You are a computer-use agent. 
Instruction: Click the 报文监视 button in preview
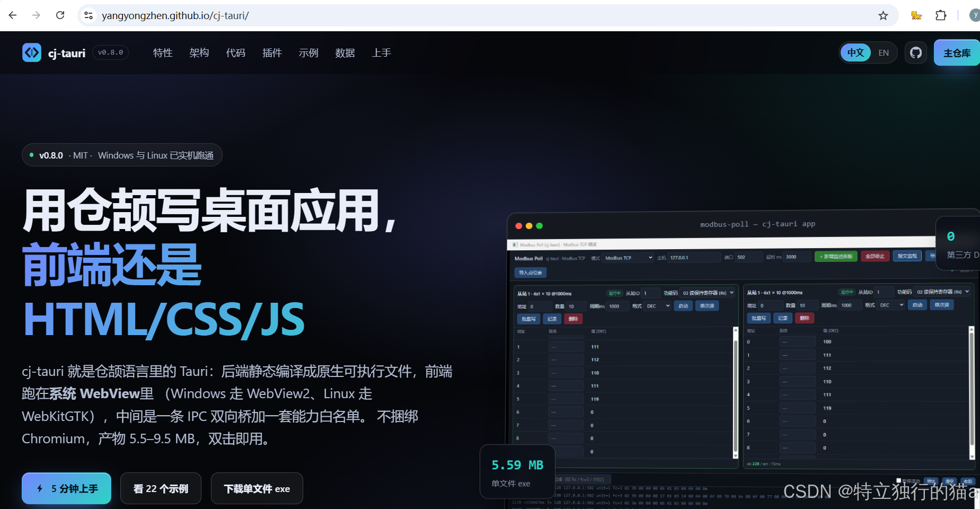pos(907,256)
